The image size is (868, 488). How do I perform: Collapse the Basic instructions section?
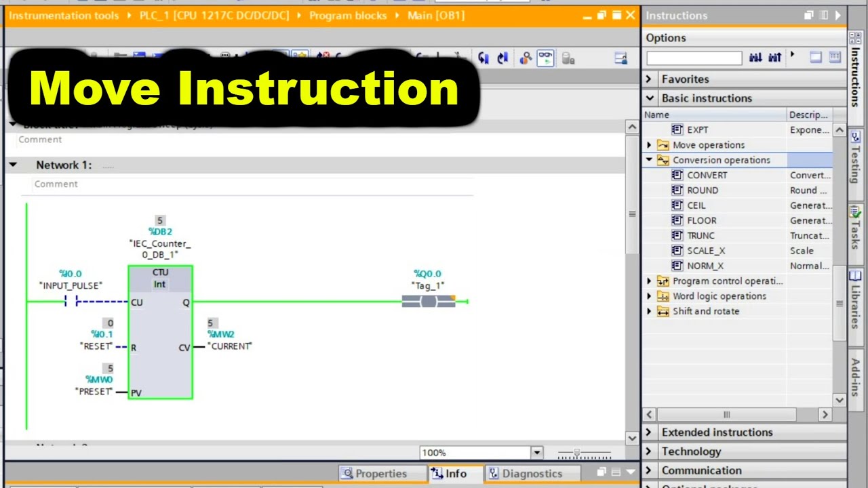[x=650, y=98]
